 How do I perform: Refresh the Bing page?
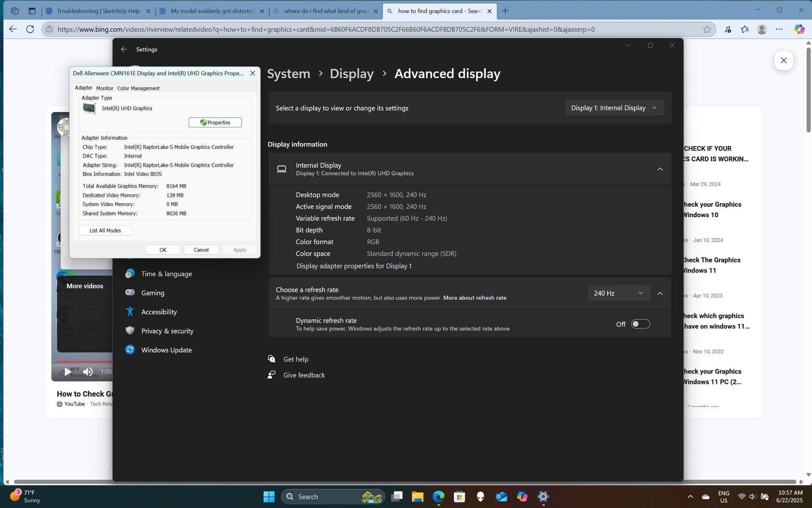30,29
